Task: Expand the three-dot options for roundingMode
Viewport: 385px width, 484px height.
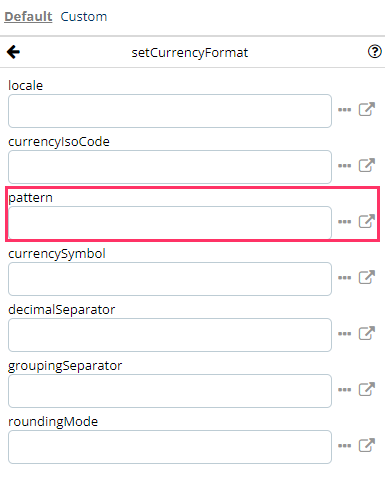Action: [x=345, y=446]
